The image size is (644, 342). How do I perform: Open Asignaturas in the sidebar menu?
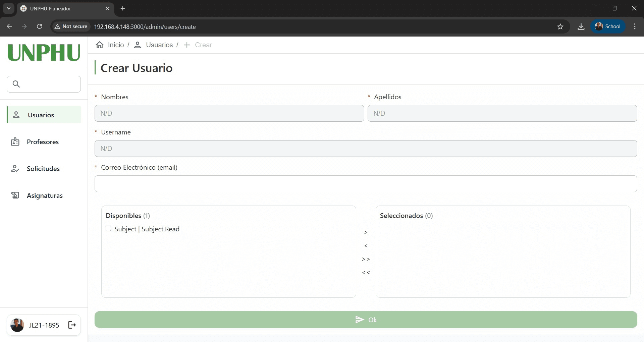[44, 195]
